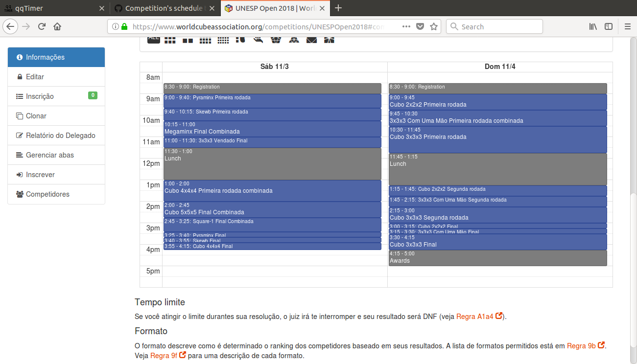Open the browser library icon
The height and width of the screenshot is (364, 637).
click(593, 26)
